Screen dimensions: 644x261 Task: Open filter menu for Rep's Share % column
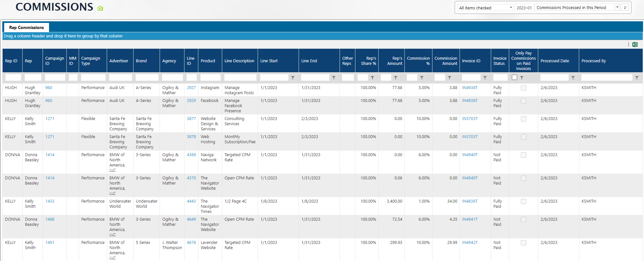pyautogui.click(x=372, y=78)
